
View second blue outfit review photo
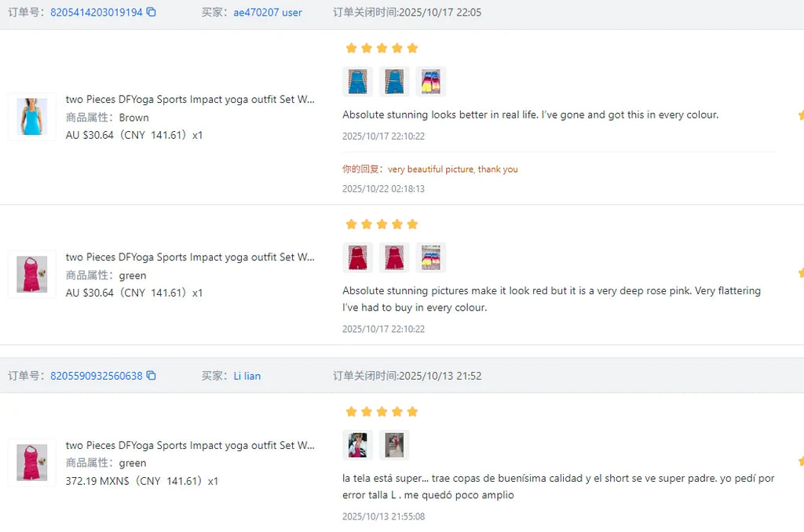tap(394, 82)
